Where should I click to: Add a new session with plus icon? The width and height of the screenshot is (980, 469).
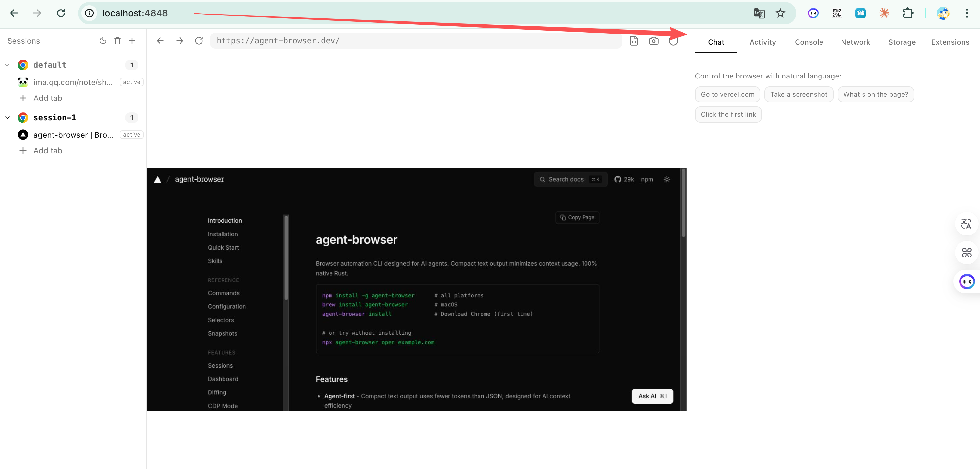132,41
